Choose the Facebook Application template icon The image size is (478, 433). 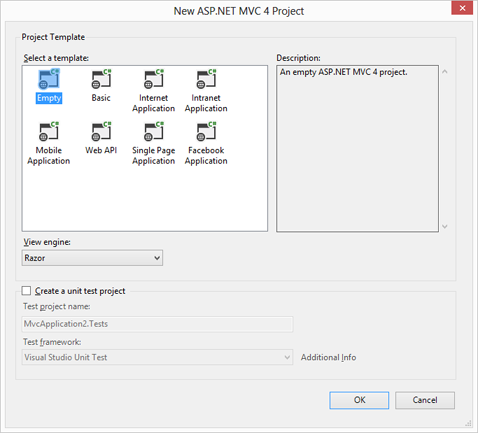tap(206, 132)
